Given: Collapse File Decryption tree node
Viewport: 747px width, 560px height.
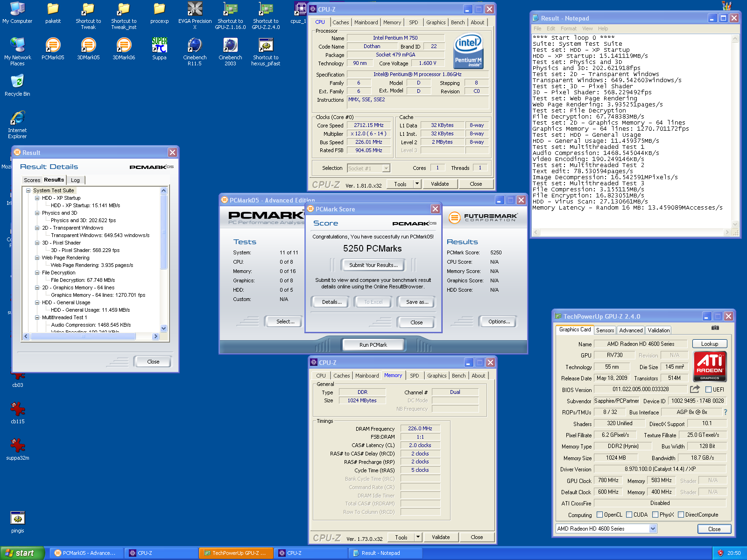Looking at the screenshot, I should point(37,273).
